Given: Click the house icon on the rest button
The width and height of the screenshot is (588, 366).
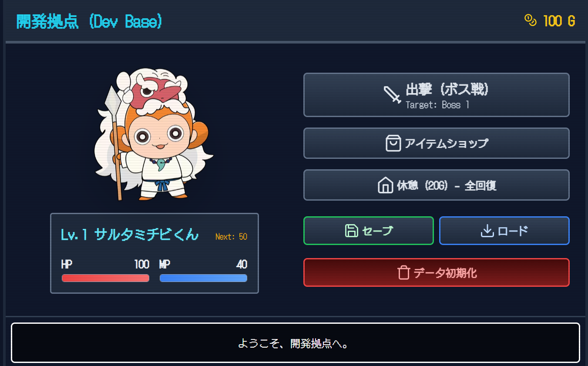Looking at the screenshot, I should pyautogui.click(x=385, y=185).
